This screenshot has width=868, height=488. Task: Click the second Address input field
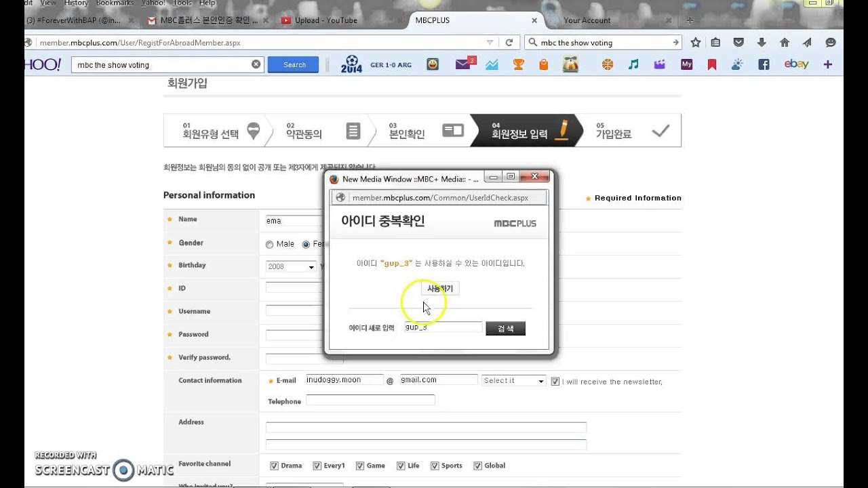426,445
